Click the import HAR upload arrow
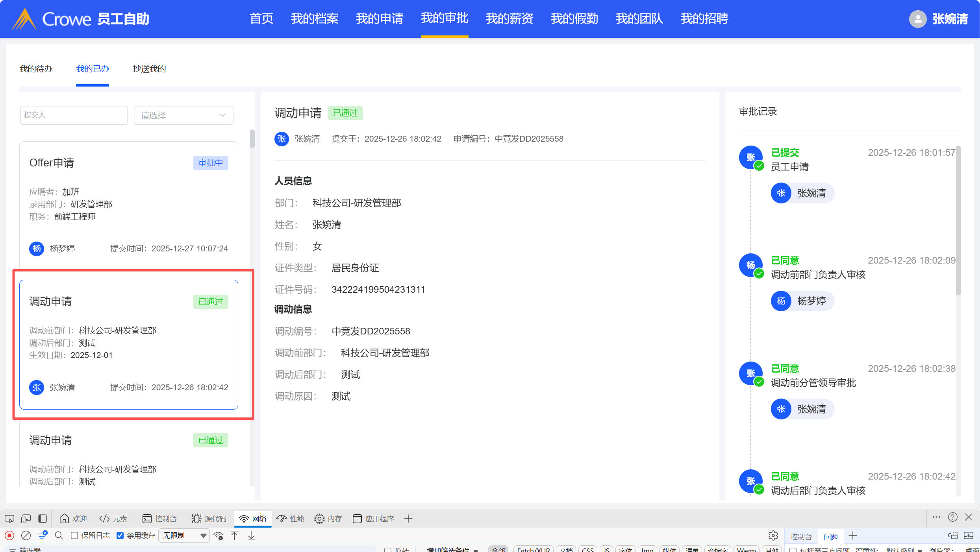The height and width of the screenshot is (552, 980). [235, 535]
